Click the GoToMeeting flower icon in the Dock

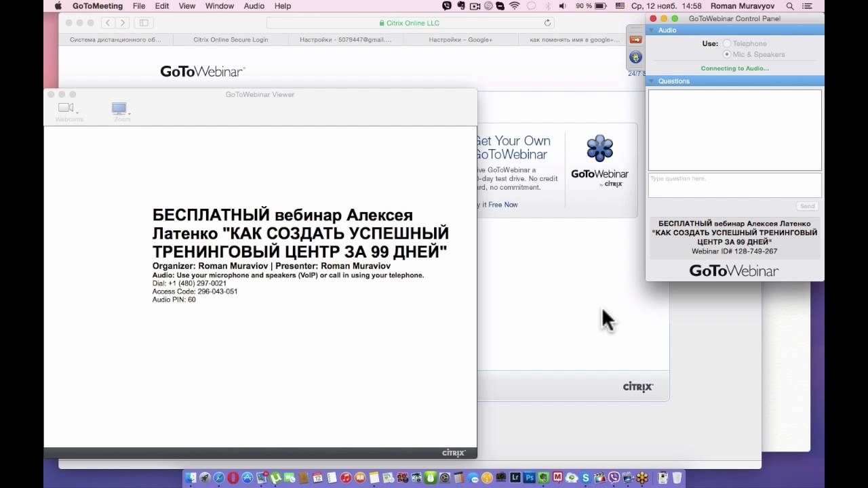pos(642,478)
